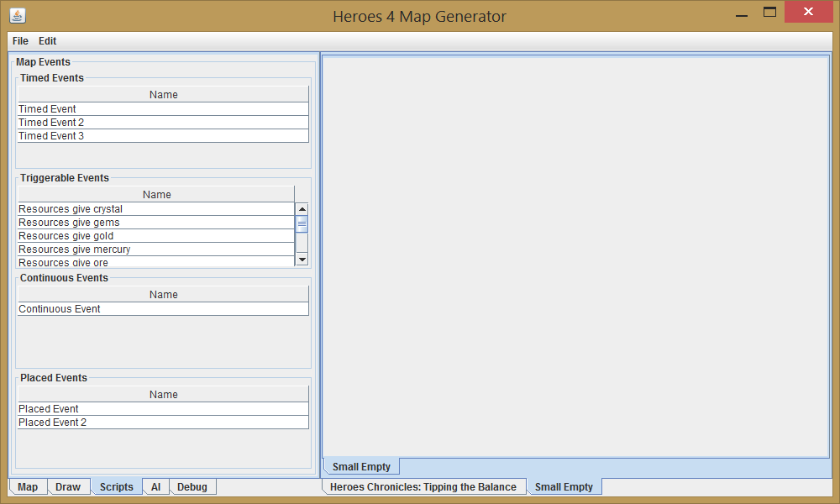Switch to the AI tab

[x=156, y=487]
